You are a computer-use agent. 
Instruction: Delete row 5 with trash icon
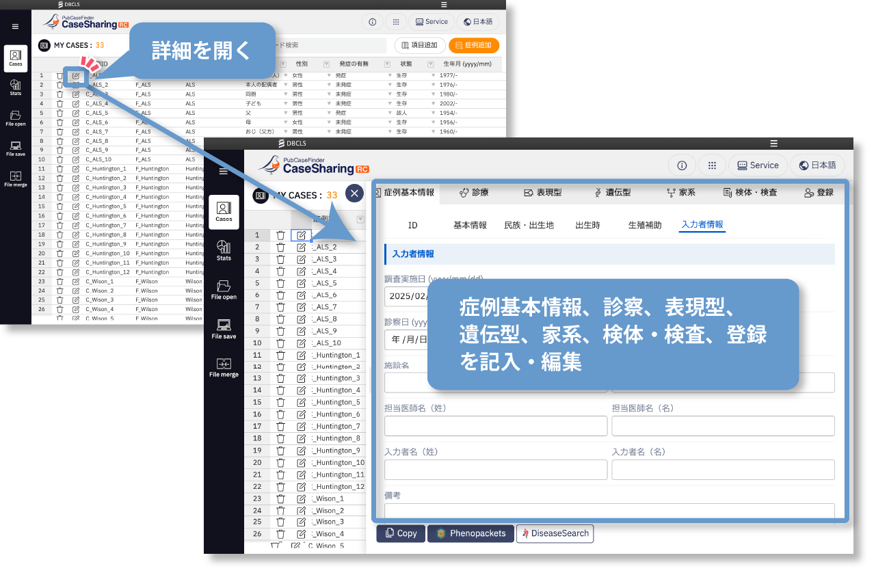coord(280,283)
